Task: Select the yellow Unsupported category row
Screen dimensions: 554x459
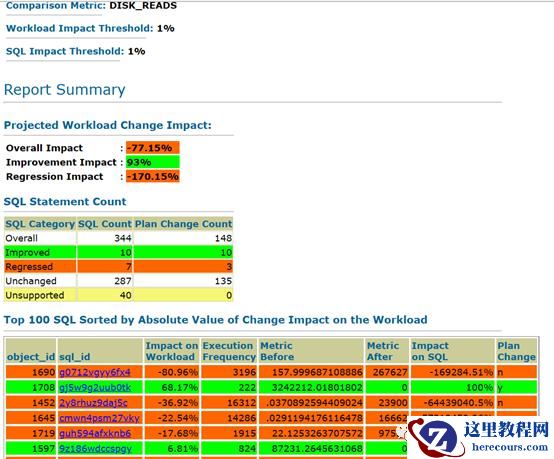Action: coord(118,295)
